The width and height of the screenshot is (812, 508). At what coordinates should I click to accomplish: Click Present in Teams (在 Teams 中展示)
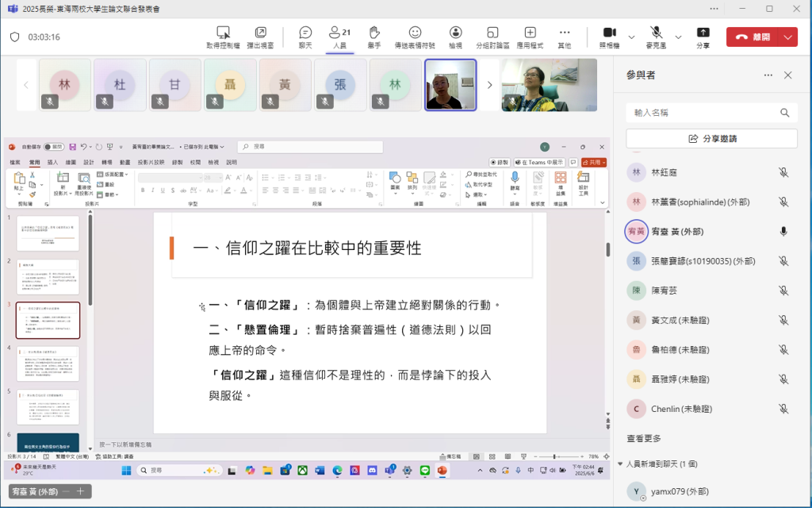click(x=539, y=163)
